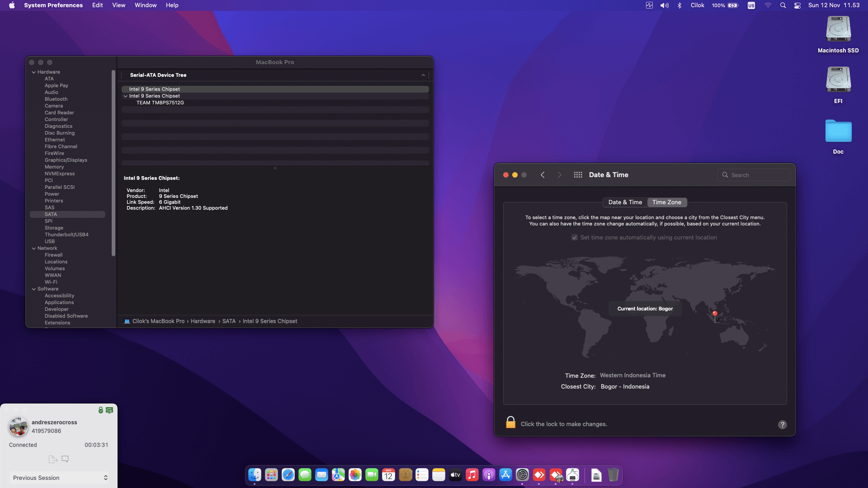This screenshot has height=488, width=868.
Task: Switch to the Date & Time tab
Action: tap(625, 202)
